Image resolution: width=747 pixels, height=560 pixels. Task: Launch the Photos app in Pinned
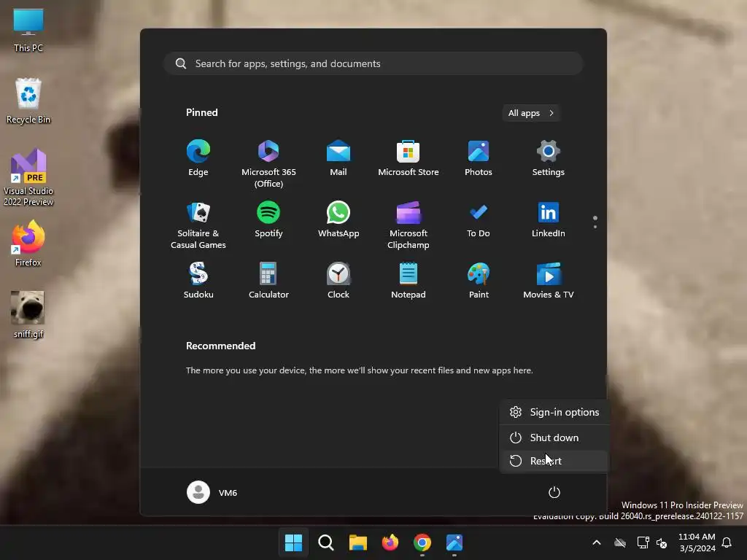point(479,158)
